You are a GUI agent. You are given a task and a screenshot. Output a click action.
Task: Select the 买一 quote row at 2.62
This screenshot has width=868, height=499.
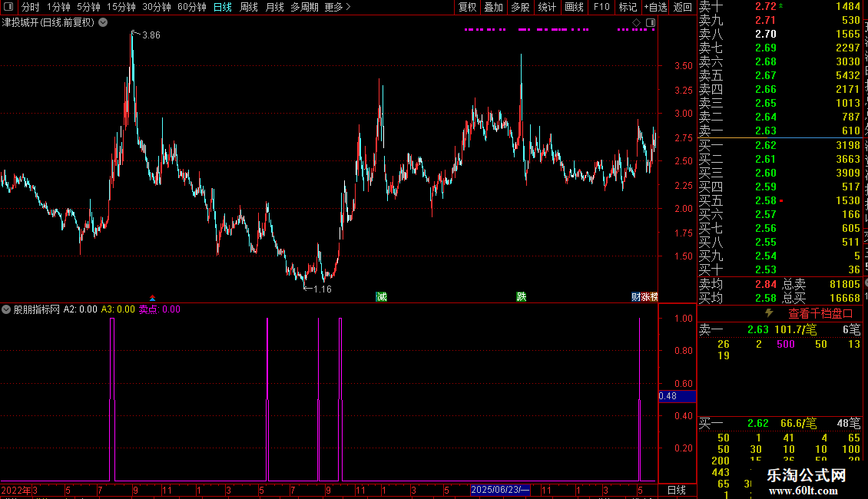tap(780, 145)
